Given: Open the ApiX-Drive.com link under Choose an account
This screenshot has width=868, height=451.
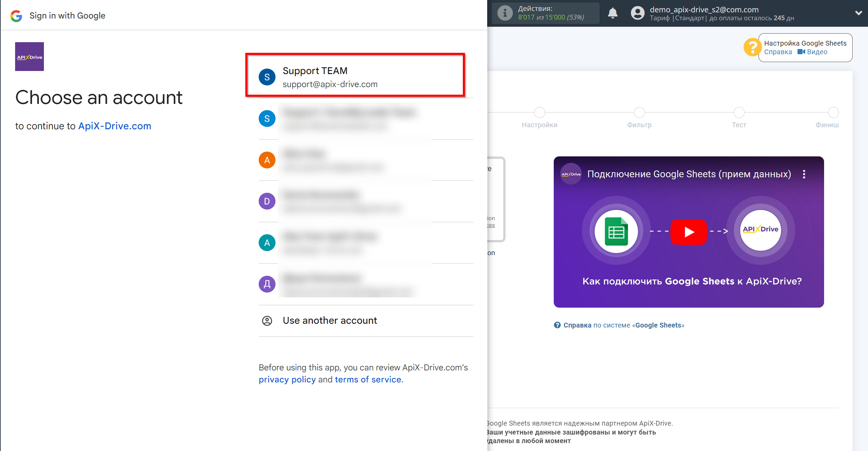Looking at the screenshot, I should click(115, 126).
